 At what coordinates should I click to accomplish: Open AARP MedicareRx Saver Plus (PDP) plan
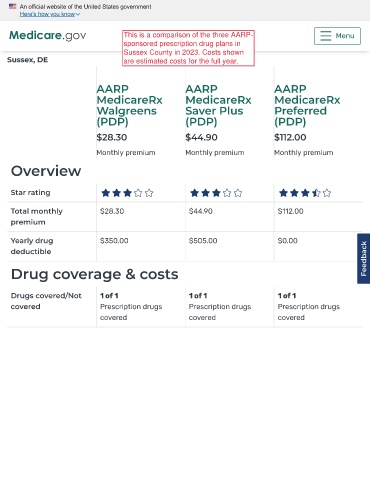[218, 105]
